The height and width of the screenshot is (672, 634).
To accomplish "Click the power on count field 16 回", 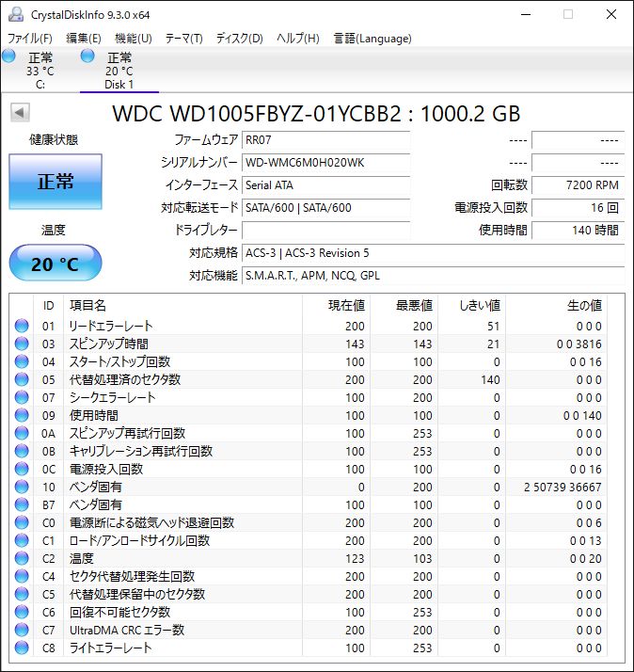I will tap(578, 208).
